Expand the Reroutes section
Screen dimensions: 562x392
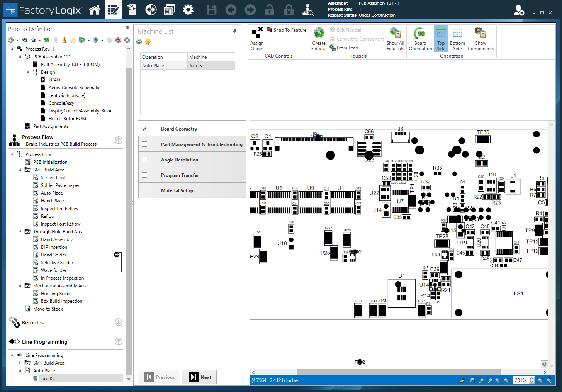[x=119, y=322]
